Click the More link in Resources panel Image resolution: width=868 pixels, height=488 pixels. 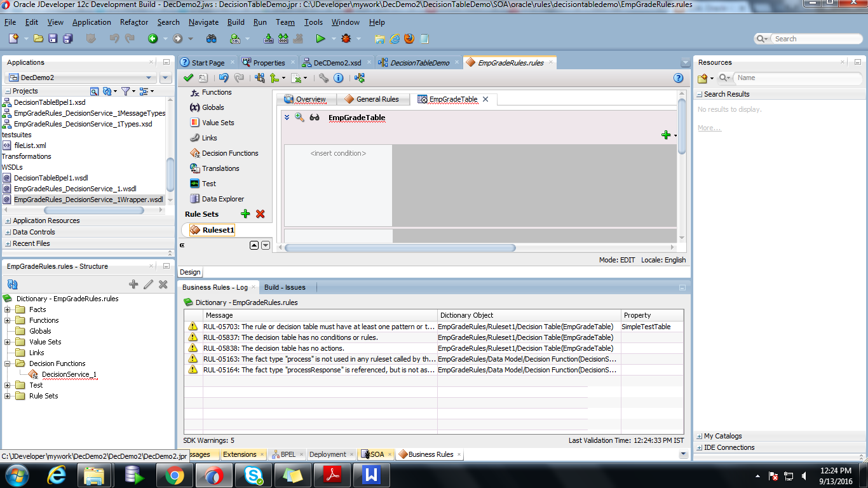pyautogui.click(x=709, y=128)
